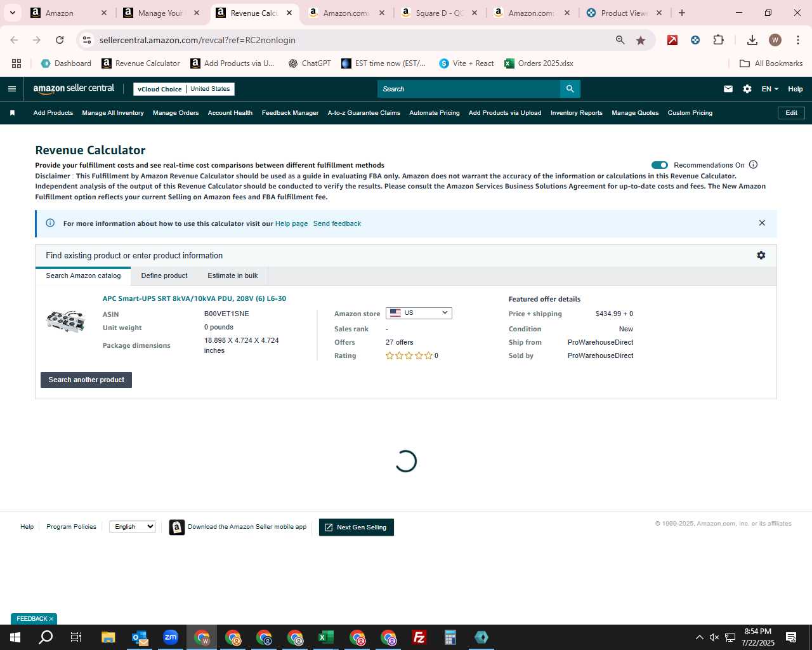Open Program Policies footer link
The image size is (812, 650).
tap(71, 527)
